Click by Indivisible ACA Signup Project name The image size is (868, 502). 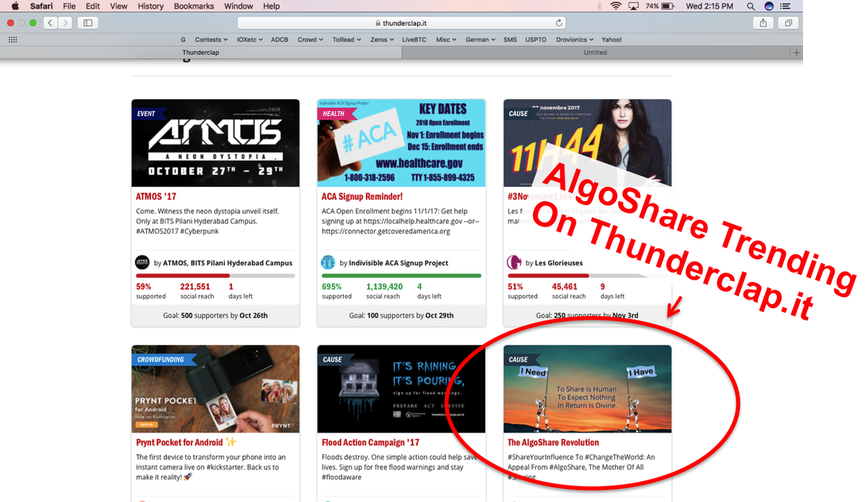(393, 263)
